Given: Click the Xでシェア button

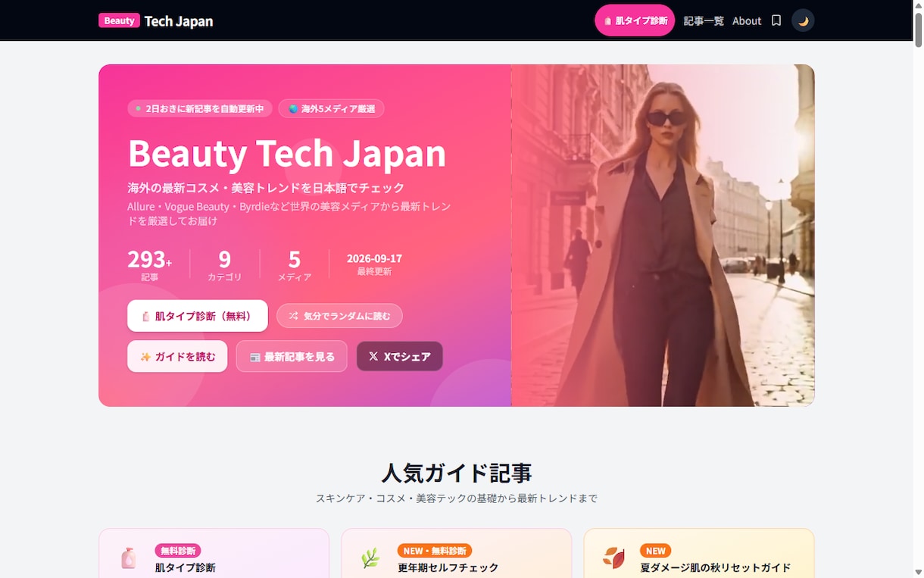Looking at the screenshot, I should point(400,356).
